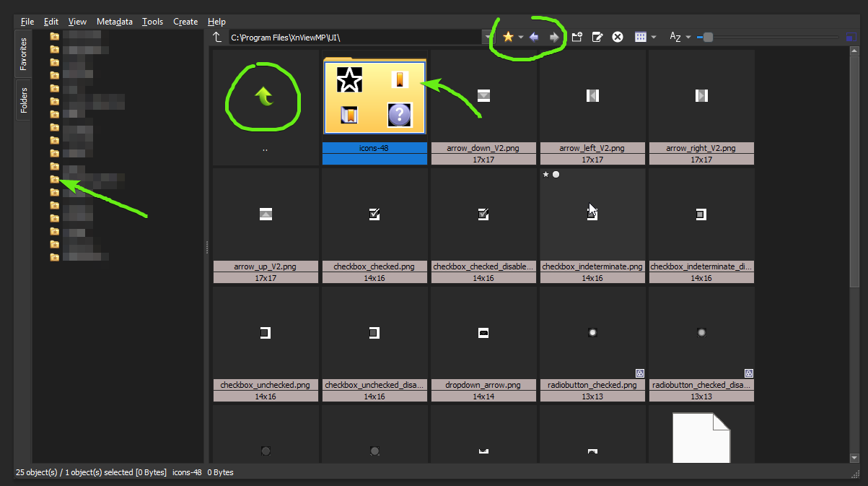Click the 'arrow_up_V2.png' file name
The height and width of the screenshot is (486, 868).
[266, 266]
